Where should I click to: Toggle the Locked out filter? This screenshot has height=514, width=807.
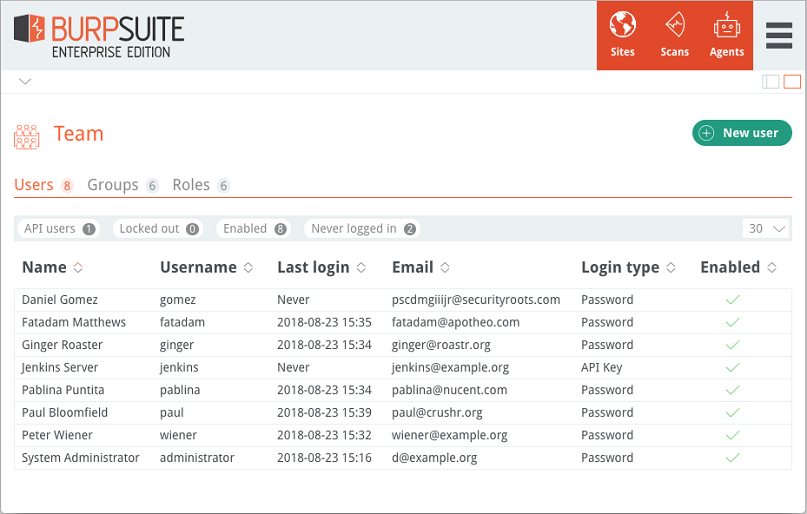(158, 228)
